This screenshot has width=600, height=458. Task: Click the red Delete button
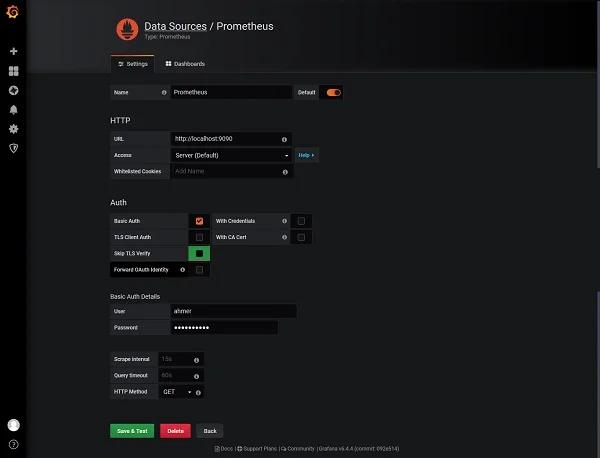175,431
